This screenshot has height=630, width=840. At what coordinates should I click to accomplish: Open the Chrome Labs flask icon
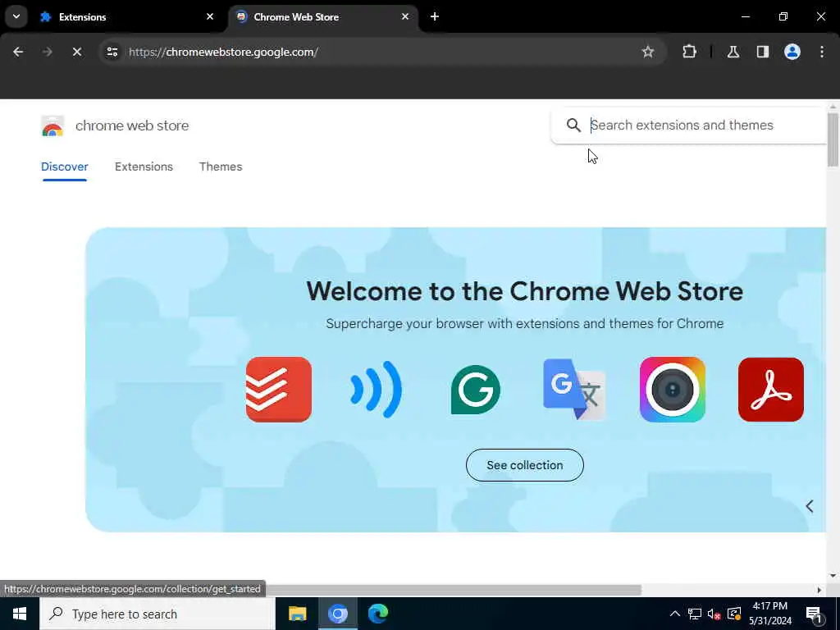pos(733,52)
